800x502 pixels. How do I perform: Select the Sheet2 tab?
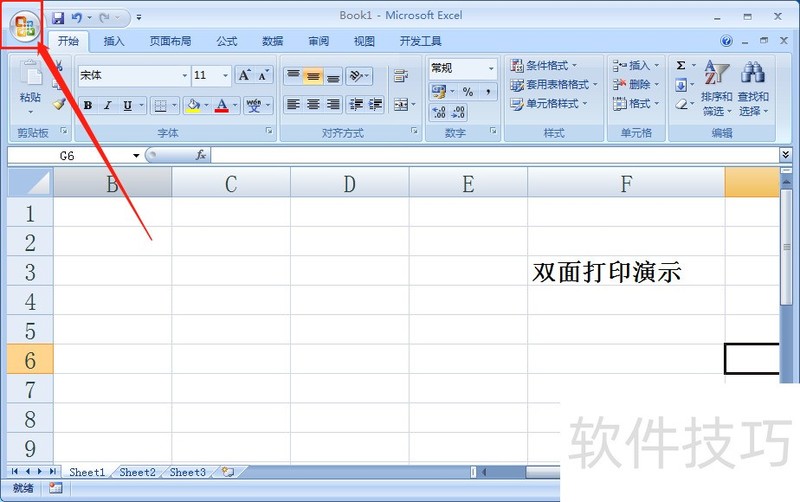pyautogui.click(x=137, y=472)
